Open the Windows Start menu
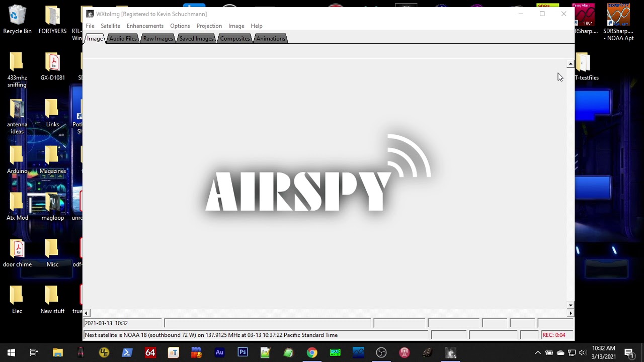 (x=11, y=352)
